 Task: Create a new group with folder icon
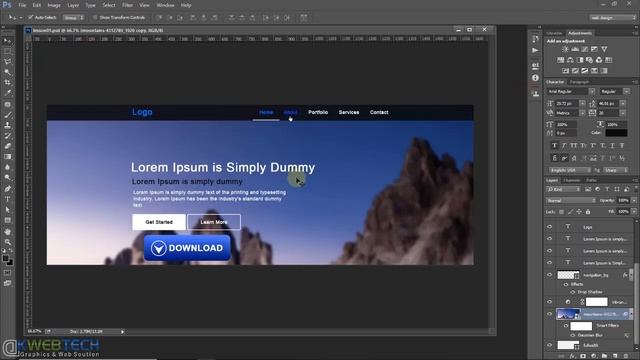coord(604,356)
